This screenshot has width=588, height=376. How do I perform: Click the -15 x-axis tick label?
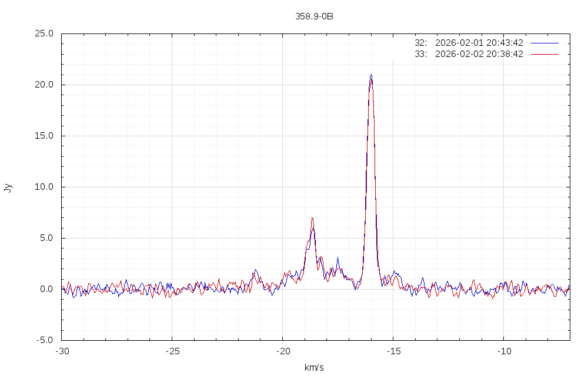pyautogui.click(x=393, y=351)
